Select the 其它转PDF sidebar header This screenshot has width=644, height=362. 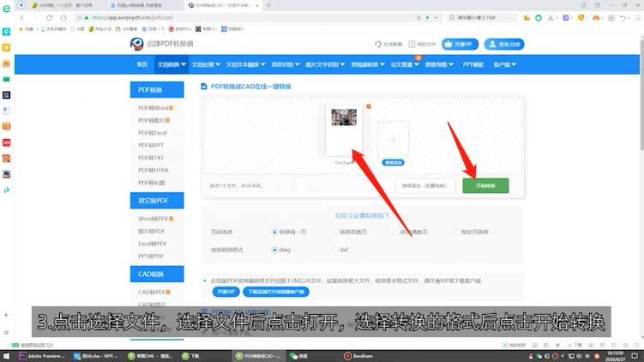[x=157, y=201]
